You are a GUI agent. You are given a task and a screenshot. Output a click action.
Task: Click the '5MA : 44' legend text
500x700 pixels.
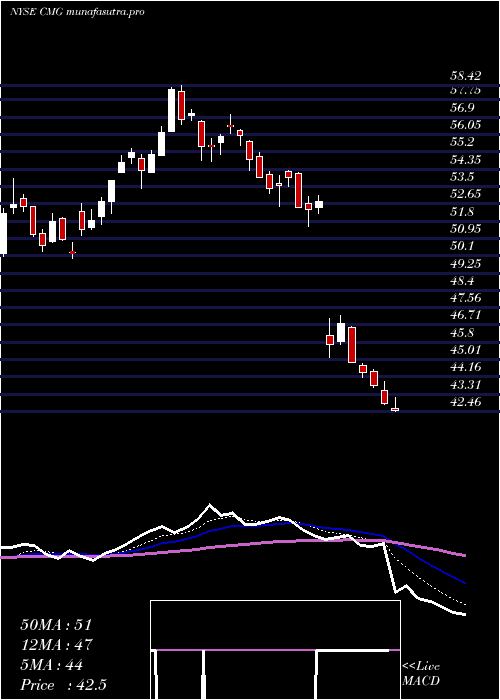[51, 665]
